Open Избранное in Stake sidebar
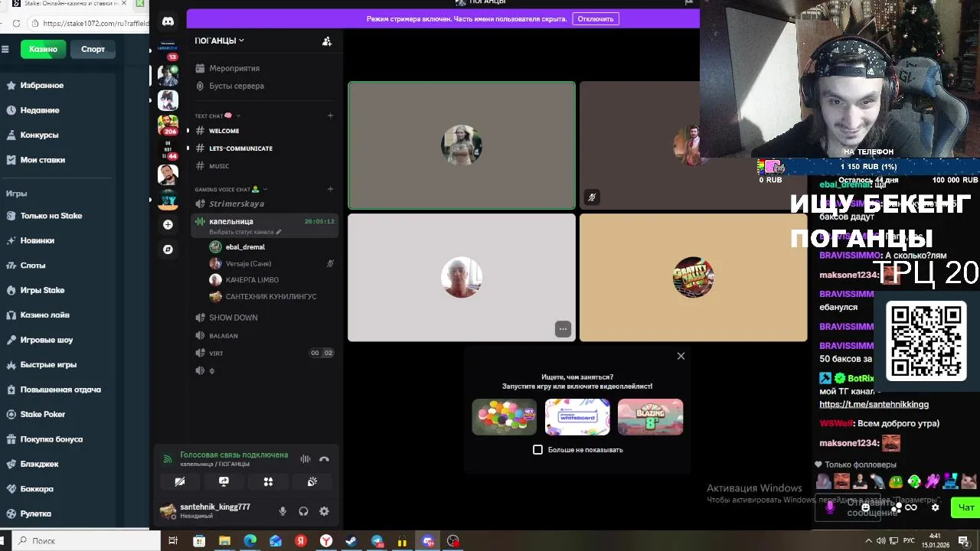This screenshot has width=980, height=551. (41, 85)
